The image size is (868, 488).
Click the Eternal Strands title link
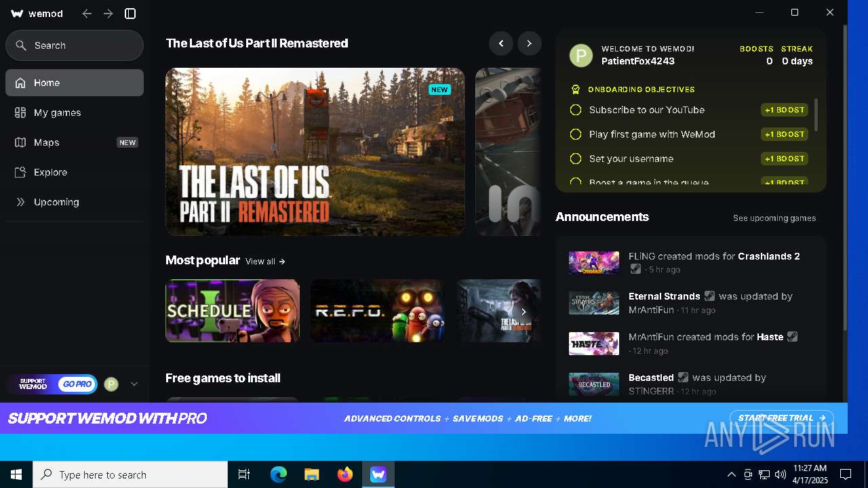click(665, 296)
